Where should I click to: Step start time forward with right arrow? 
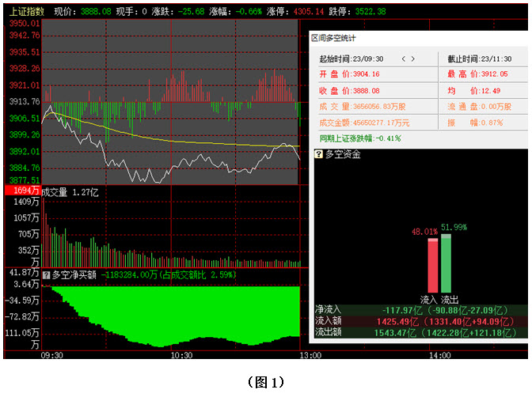pyautogui.click(x=412, y=59)
